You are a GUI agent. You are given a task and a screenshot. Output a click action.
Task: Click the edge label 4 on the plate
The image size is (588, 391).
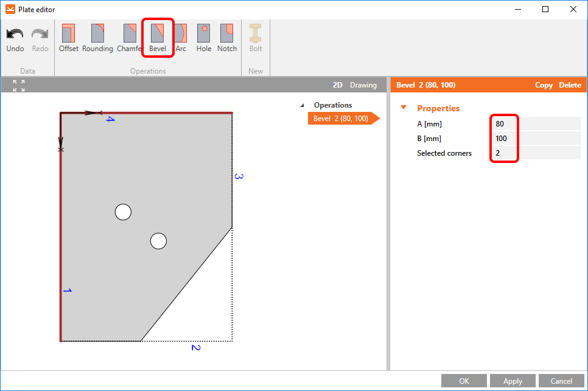[110, 119]
